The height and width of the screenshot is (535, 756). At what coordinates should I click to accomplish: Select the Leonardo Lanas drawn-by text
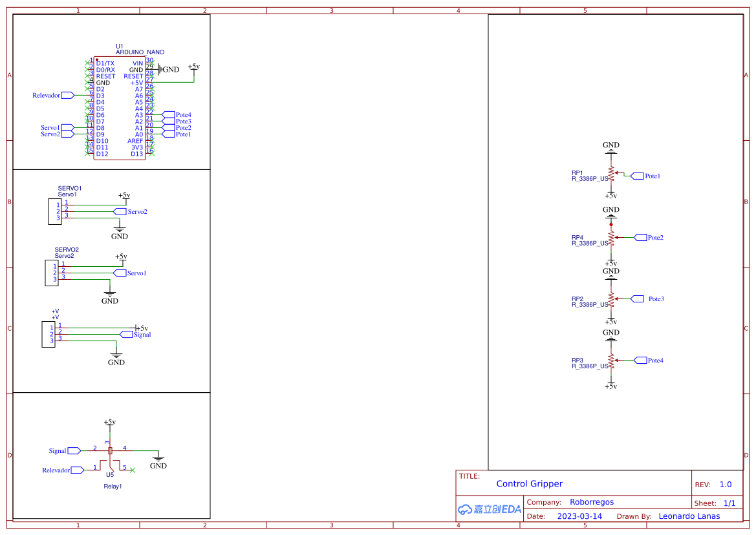coord(689,516)
